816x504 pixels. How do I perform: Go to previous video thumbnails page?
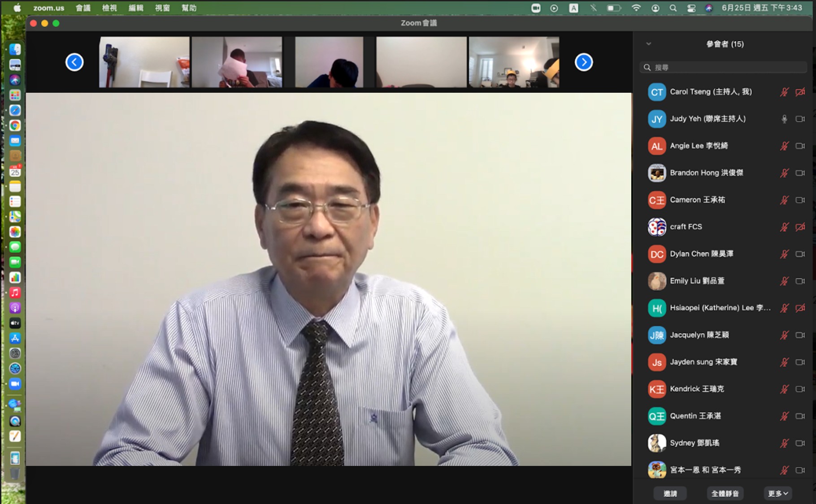tap(74, 62)
